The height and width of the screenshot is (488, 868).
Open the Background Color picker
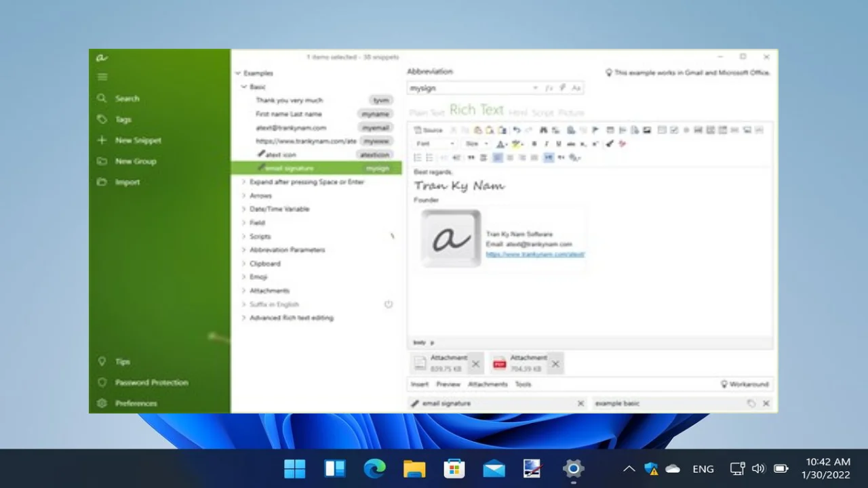(517, 144)
